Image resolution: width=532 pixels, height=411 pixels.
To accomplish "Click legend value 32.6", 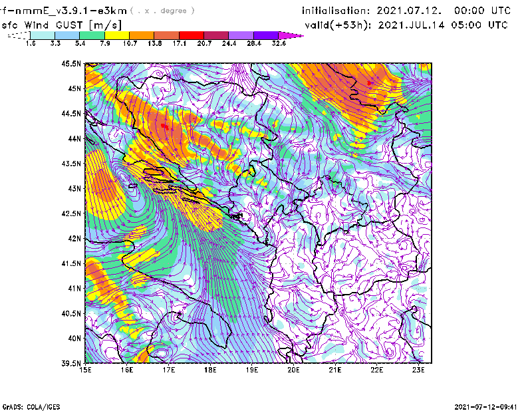I will click(279, 43).
